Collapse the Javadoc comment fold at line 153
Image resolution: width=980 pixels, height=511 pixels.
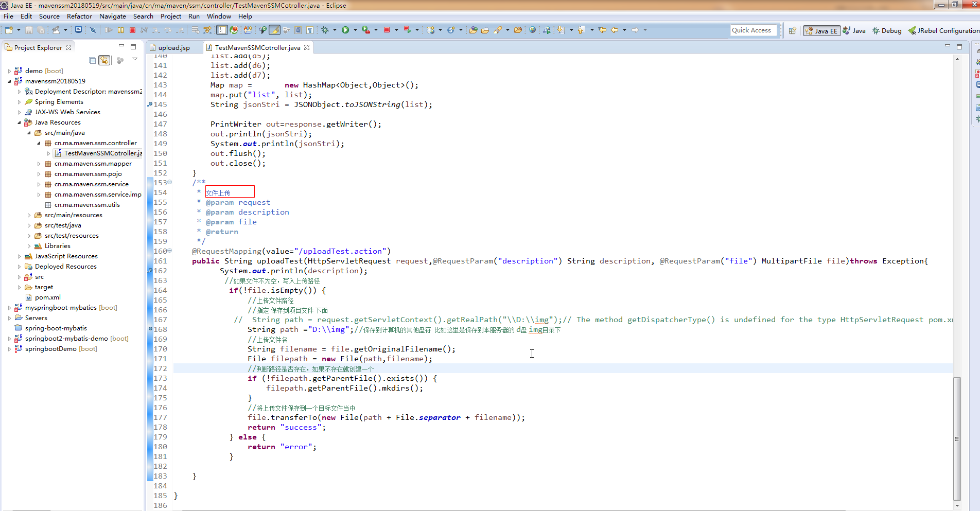coord(170,182)
